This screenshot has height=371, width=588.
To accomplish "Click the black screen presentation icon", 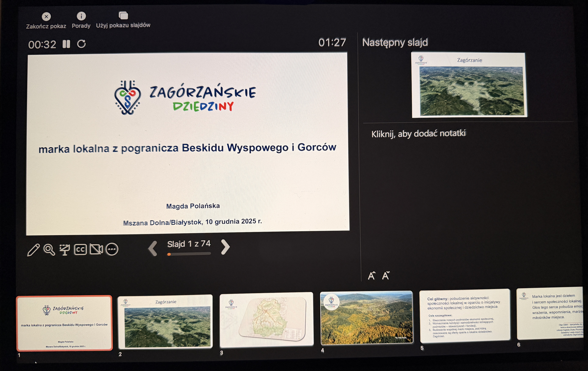I will (x=65, y=250).
